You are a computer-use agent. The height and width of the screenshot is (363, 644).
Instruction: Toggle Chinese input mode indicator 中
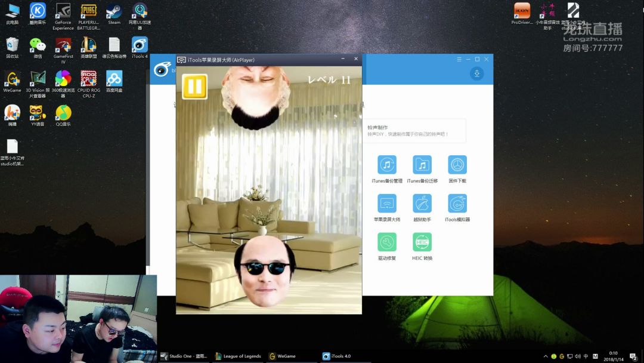[x=586, y=356]
